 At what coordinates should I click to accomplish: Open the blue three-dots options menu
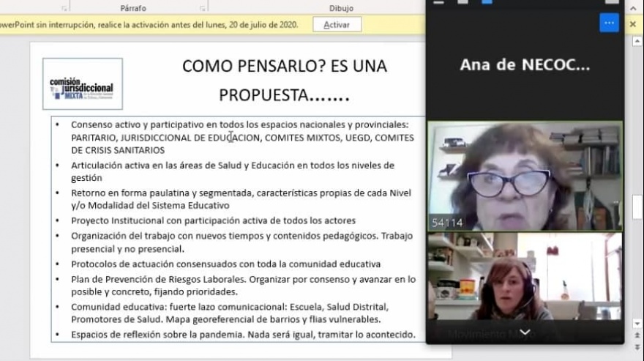(x=609, y=23)
